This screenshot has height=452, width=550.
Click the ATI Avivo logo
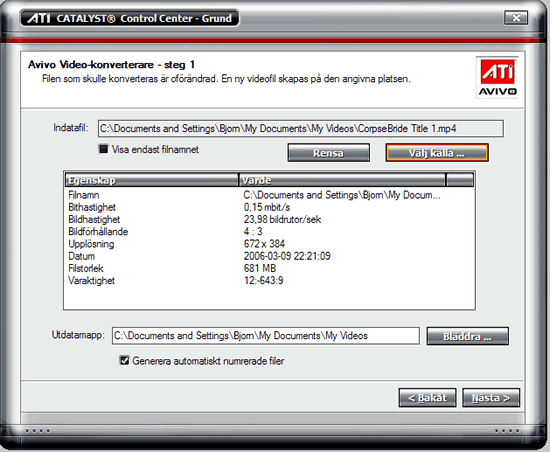(x=497, y=77)
